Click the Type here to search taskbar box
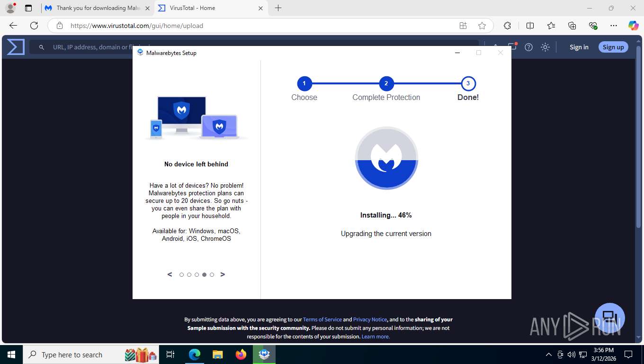This screenshot has height=364, width=644. (91, 355)
